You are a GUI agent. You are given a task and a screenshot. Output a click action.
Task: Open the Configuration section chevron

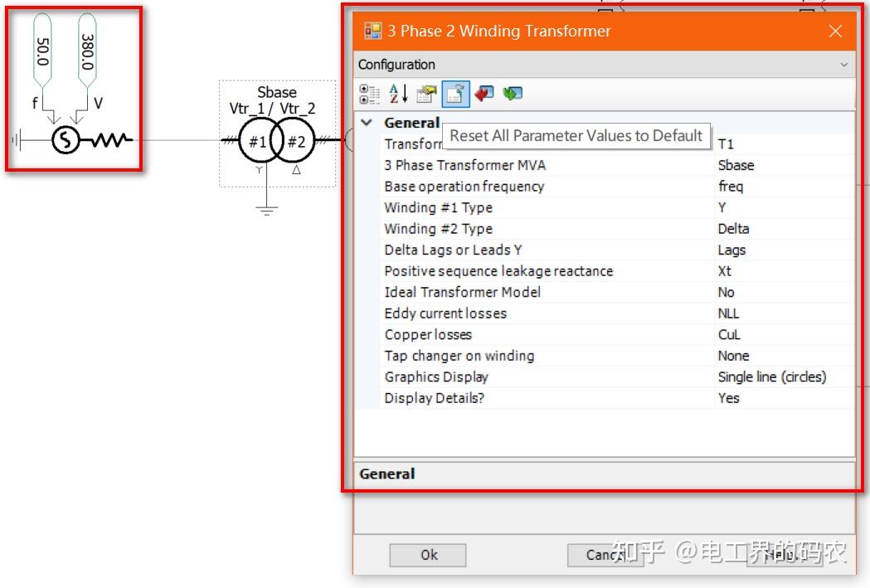point(844,64)
